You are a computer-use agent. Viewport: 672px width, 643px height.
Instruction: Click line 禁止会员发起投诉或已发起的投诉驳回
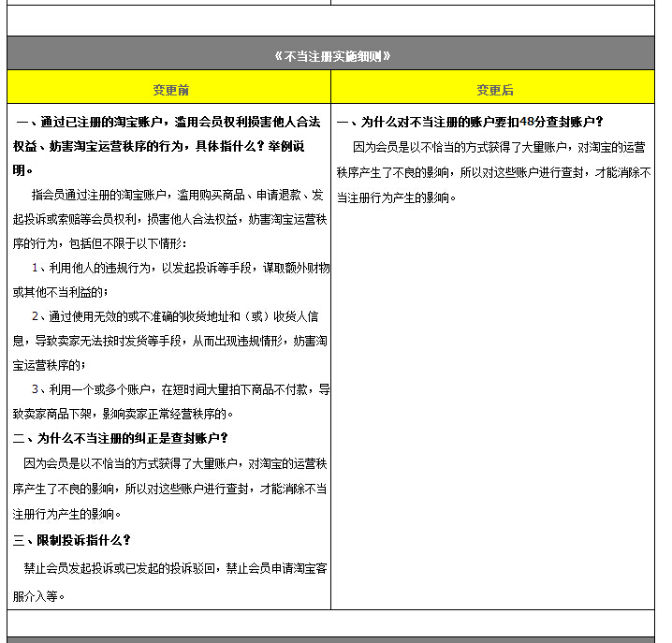(175, 569)
